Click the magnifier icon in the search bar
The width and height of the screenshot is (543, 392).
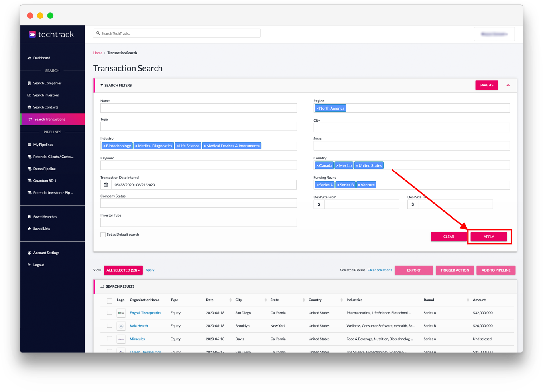pos(98,33)
